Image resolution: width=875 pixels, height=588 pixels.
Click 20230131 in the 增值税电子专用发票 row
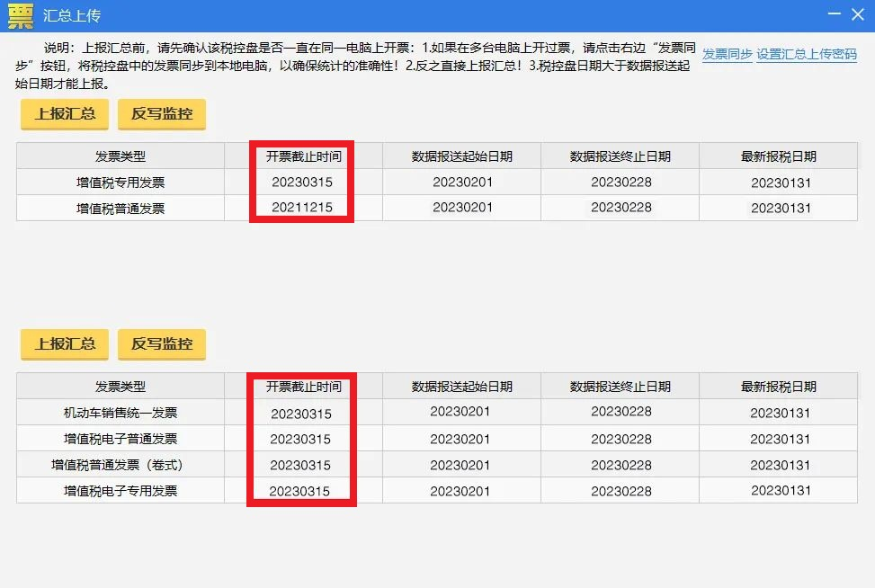pos(781,490)
